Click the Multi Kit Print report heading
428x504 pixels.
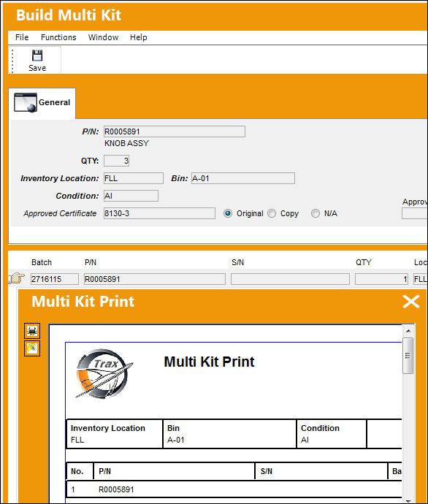pos(209,362)
